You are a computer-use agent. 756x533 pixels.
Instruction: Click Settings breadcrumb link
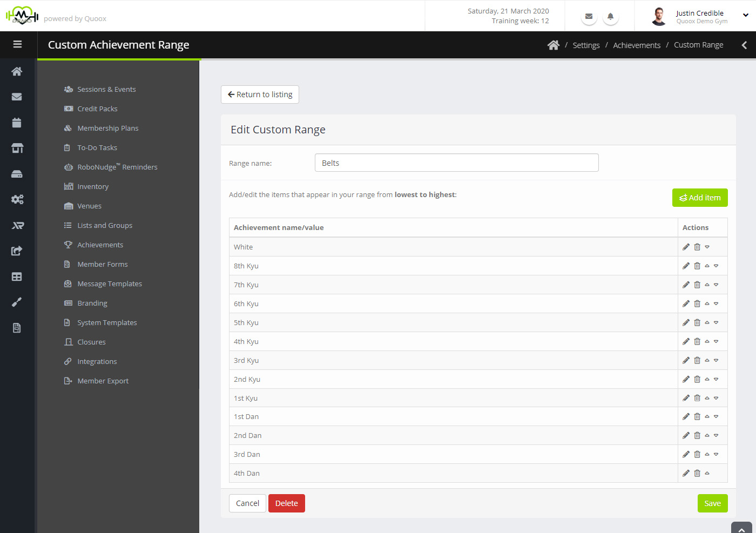tap(586, 45)
